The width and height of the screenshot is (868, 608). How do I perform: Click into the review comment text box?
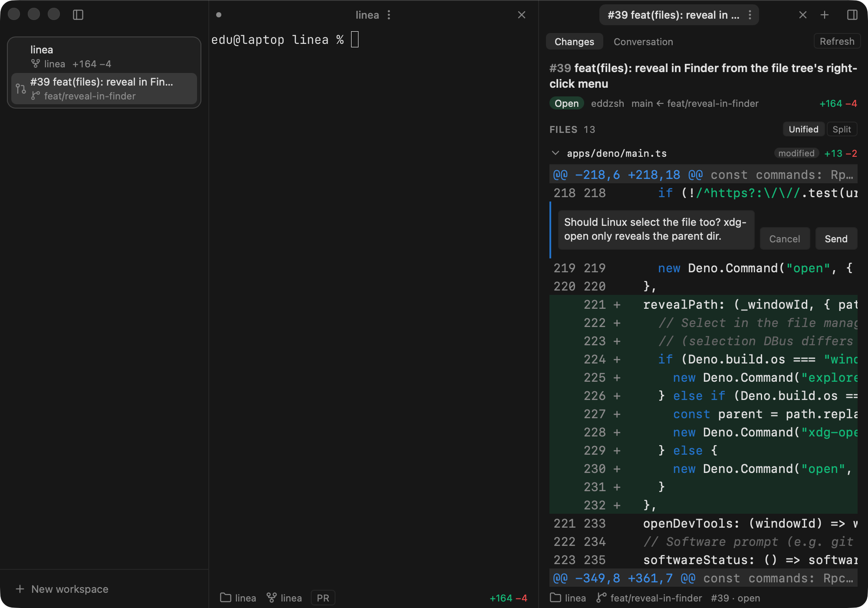tap(656, 230)
